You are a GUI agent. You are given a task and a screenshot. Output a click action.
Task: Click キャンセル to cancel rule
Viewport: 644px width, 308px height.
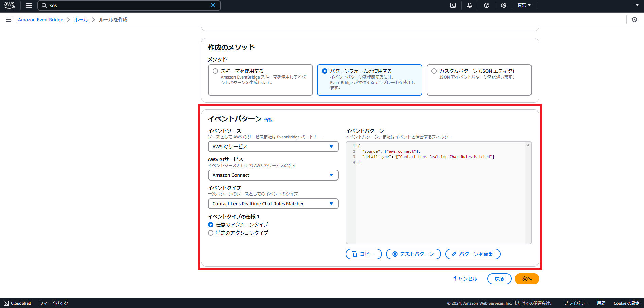coord(465,279)
